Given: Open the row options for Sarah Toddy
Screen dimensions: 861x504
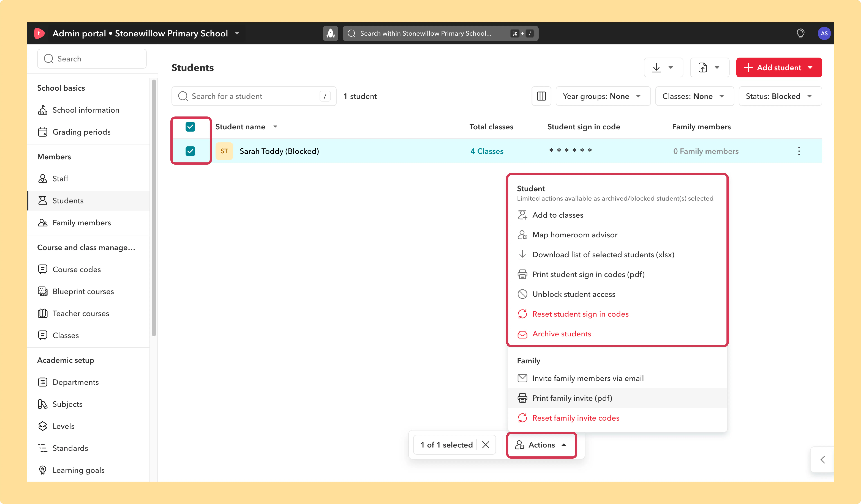Looking at the screenshot, I should (799, 151).
